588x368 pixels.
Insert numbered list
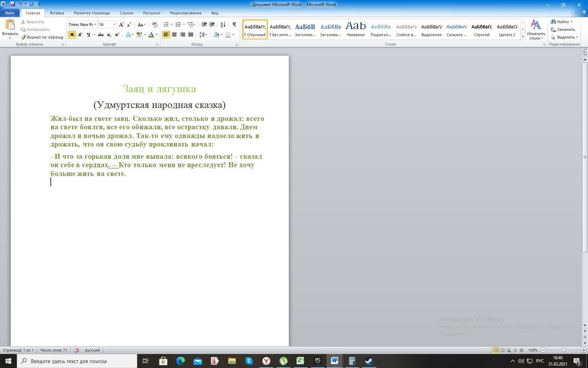pyautogui.click(x=178, y=25)
